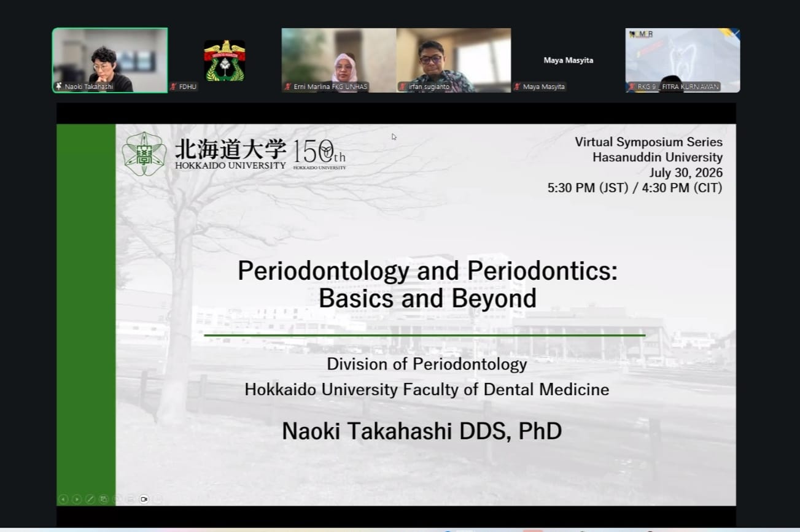
Task: Select Naoki Takahashi's video tile
Action: (x=110, y=60)
